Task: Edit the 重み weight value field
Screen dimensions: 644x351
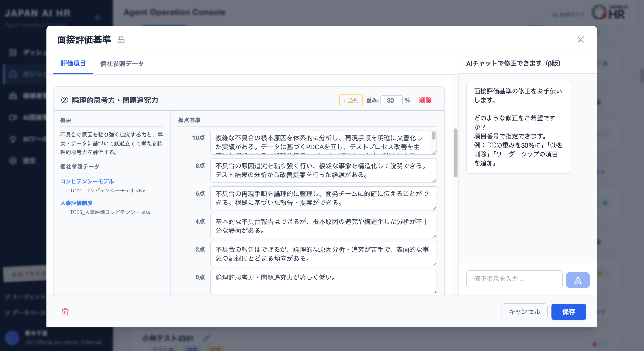Action: point(391,100)
